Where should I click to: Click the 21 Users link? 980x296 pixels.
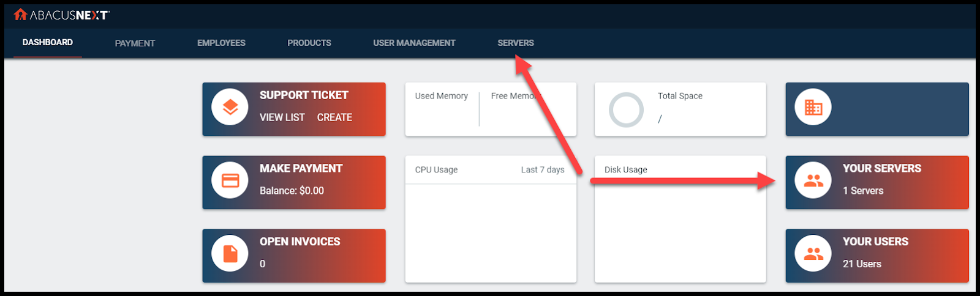point(862,264)
